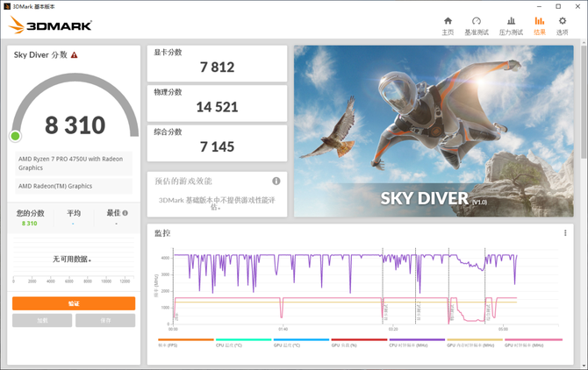Click the combined score 7 145
Screen dimensions: 588x370
[x=217, y=146]
